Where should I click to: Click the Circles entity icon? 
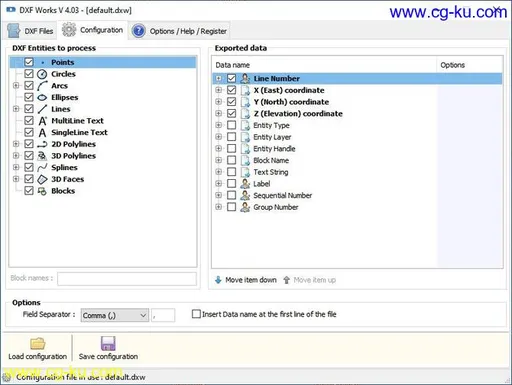tap(42, 74)
